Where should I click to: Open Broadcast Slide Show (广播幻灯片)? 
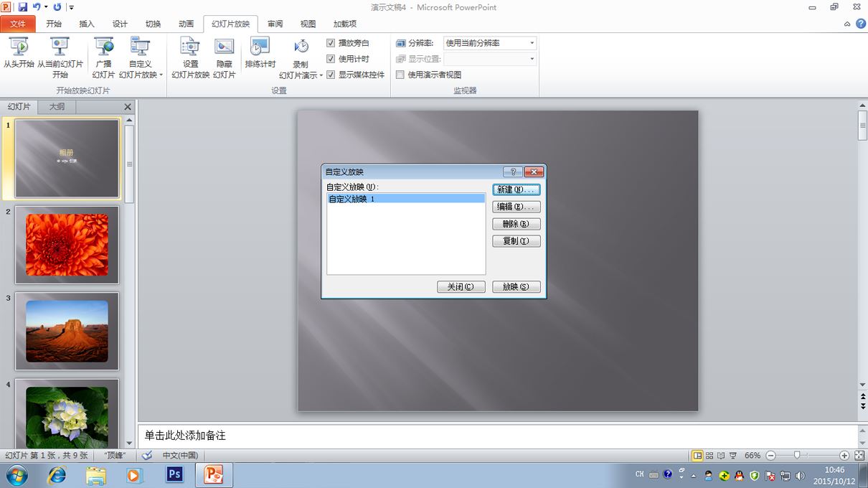coord(103,57)
